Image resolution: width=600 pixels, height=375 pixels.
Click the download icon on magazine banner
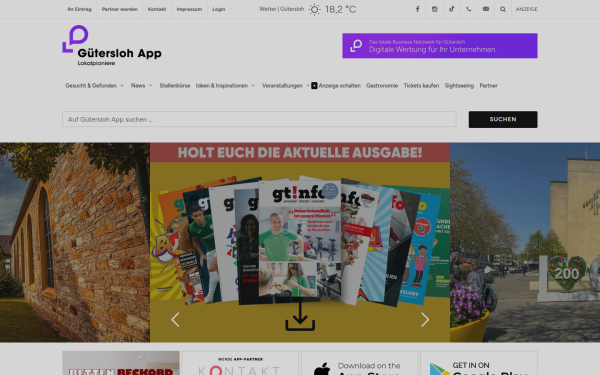300,316
